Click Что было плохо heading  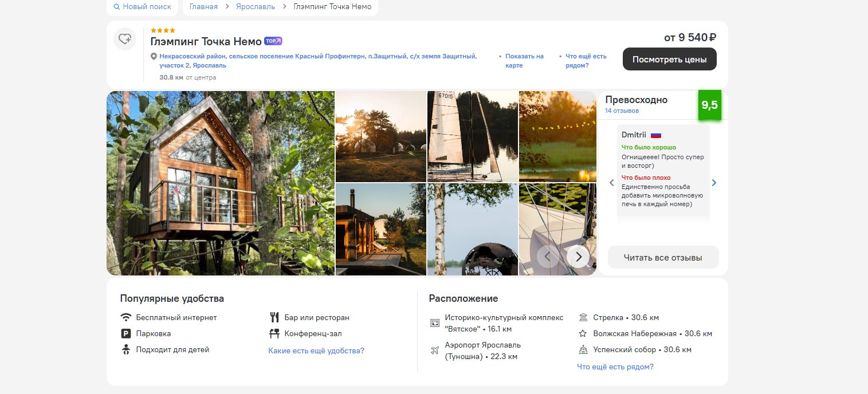(646, 178)
